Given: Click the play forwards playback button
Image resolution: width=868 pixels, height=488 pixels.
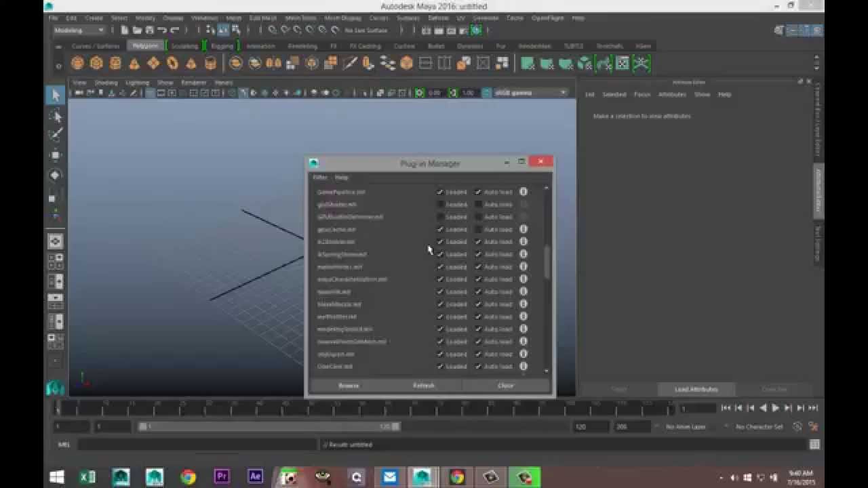Looking at the screenshot, I should click(776, 408).
